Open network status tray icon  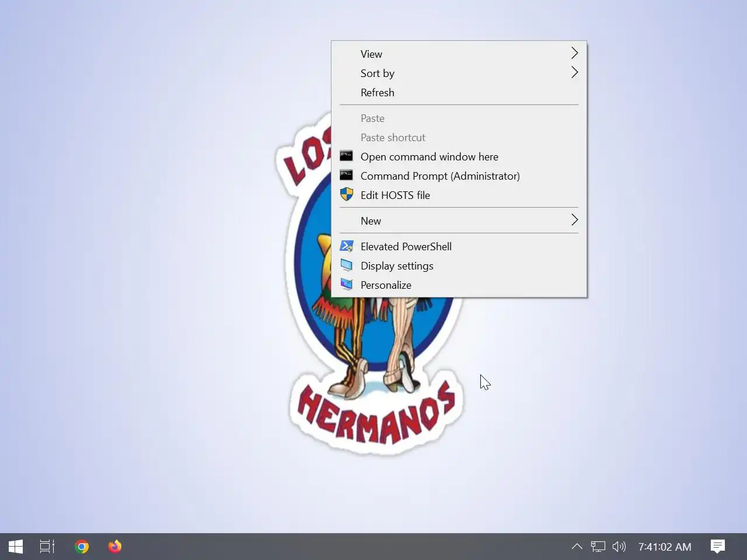pos(598,547)
